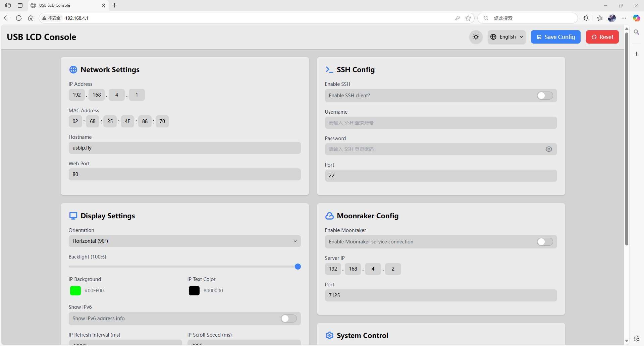Image resolution: width=644 pixels, height=346 pixels.
Task: Click the browser refresh icon
Action: click(x=19, y=18)
